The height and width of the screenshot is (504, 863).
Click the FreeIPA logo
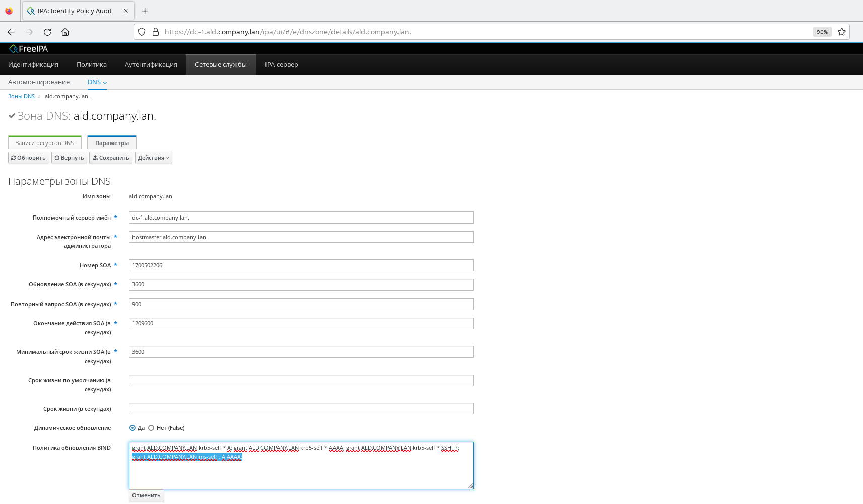coord(29,49)
